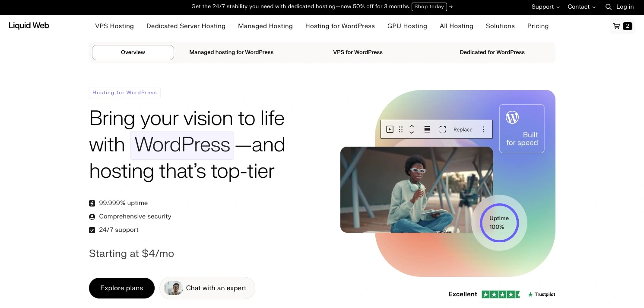Click the Trustpilot star rating
Image resolution: width=644 pixels, height=308 pixels.
click(501, 294)
